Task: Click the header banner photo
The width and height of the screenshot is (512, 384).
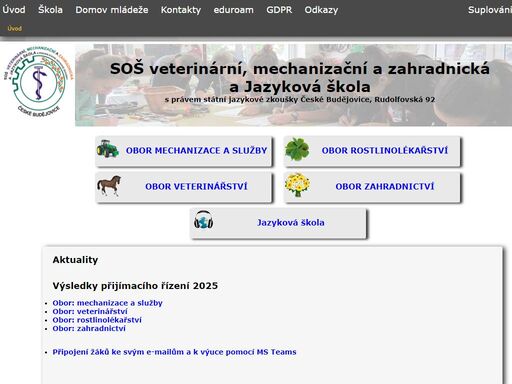Action: pos(293,85)
